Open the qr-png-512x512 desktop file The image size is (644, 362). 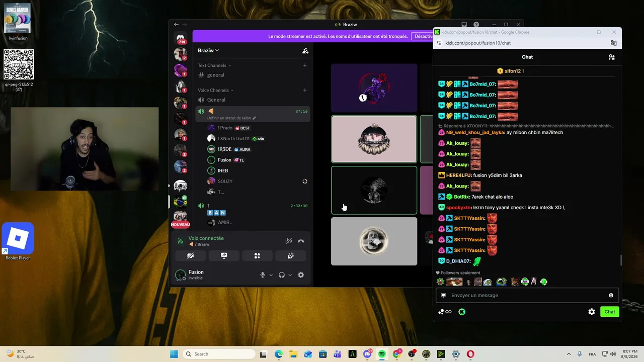(x=19, y=70)
